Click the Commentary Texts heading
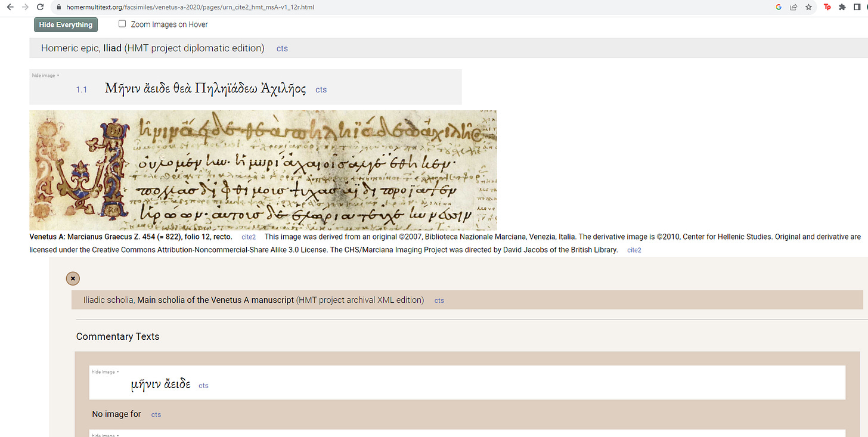The height and width of the screenshot is (437, 868). (118, 337)
